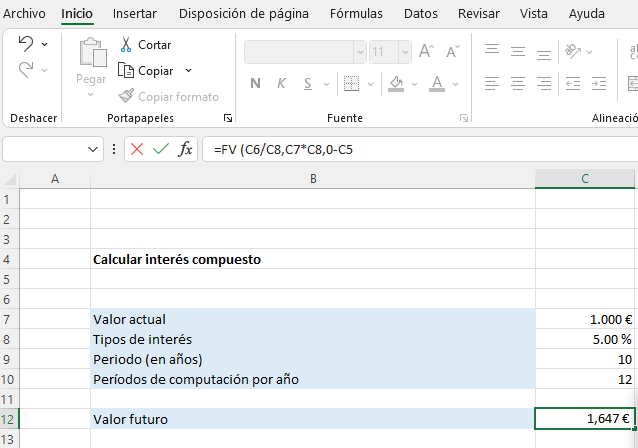Click the Copiar button
The height and width of the screenshot is (448, 638).
pos(146,71)
